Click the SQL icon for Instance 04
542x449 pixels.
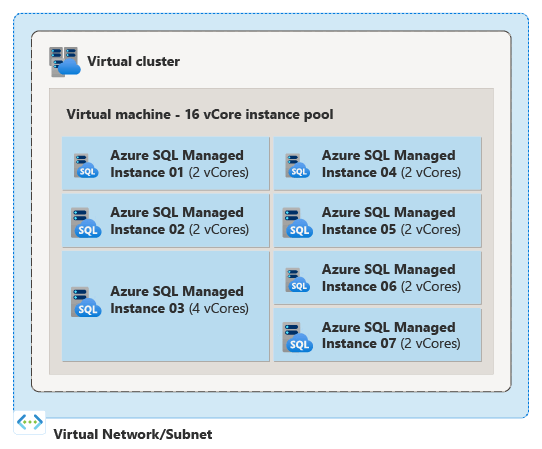(298, 166)
